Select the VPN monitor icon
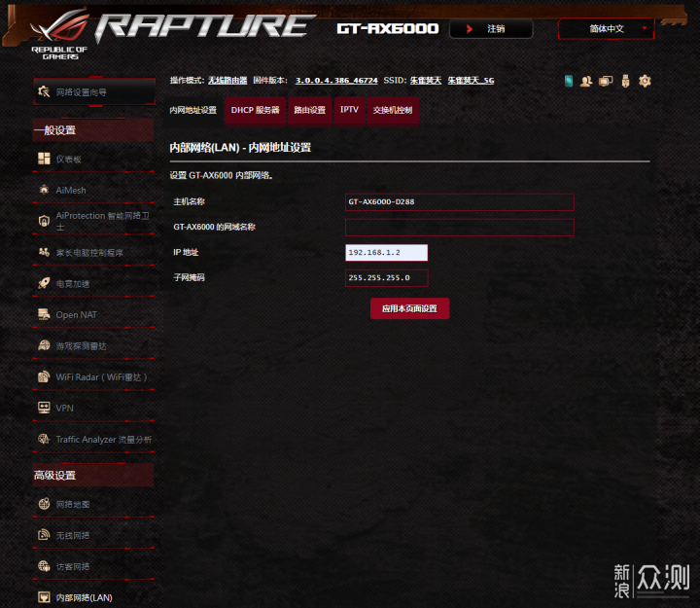The height and width of the screenshot is (608, 700). tap(44, 408)
